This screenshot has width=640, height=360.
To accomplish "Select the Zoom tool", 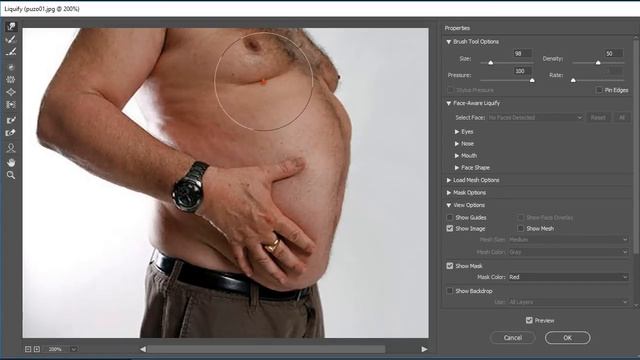I will (11, 175).
